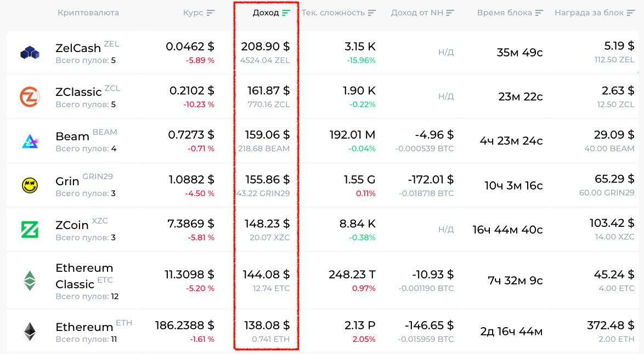
Task: Click Ethereum NH income -146.65 $
Action: click(429, 326)
